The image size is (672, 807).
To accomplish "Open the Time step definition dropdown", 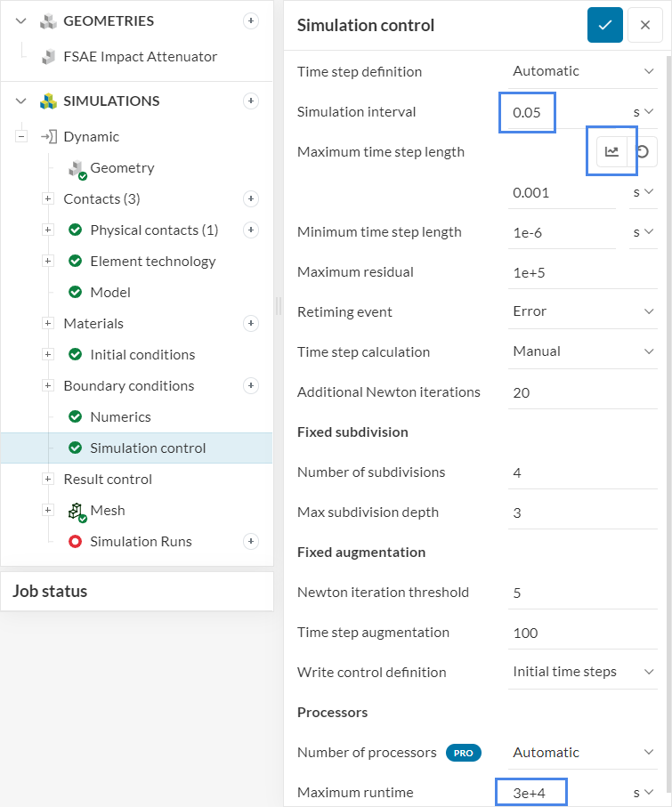I will click(582, 71).
